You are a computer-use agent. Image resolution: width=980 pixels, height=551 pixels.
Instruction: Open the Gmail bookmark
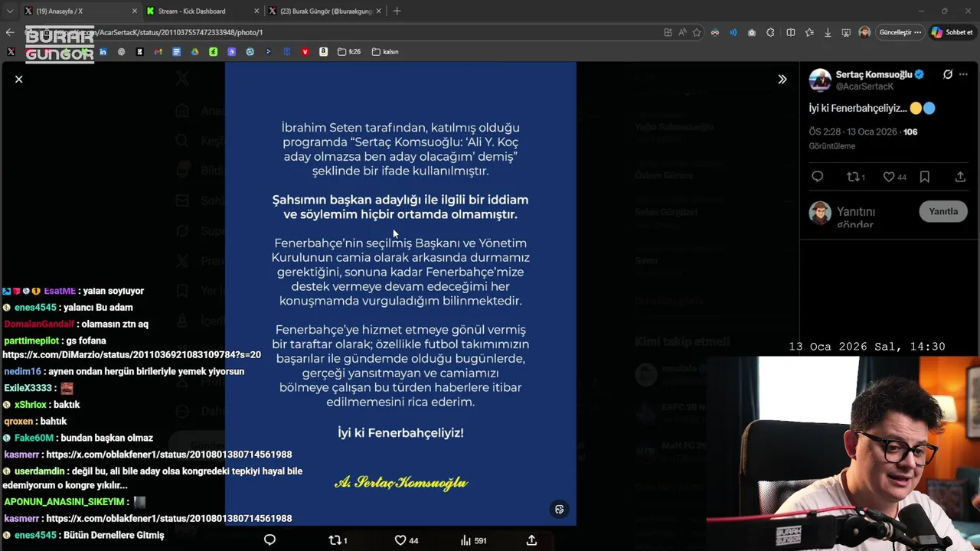tap(158, 52)
